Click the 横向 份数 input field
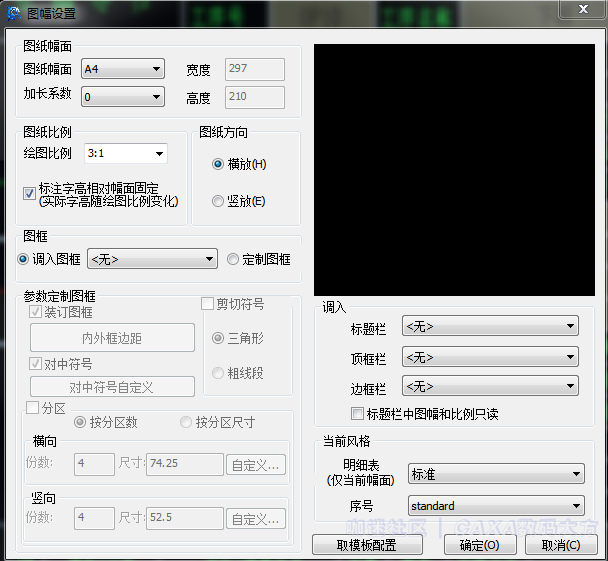This screenshot has width=608, height=561. 94,464
